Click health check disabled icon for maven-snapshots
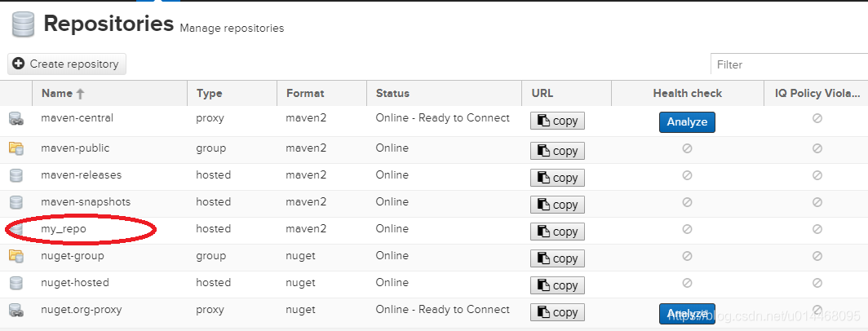The width and height of the screenshot is (868, 331). click(x=687, y=202)
